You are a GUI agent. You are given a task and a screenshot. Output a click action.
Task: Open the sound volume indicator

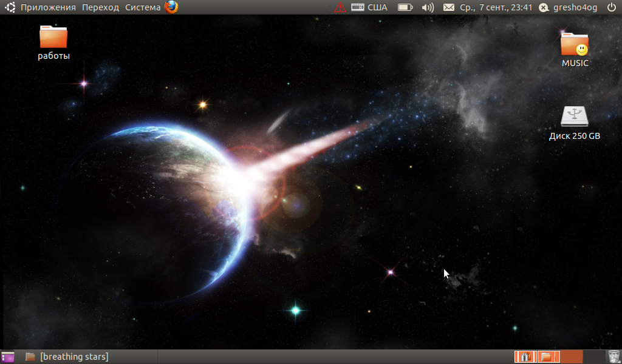coord(428,7)
